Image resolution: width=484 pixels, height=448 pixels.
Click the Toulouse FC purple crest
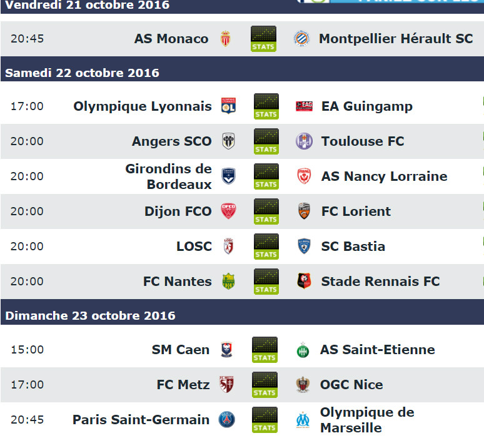(x=304, y=141)
